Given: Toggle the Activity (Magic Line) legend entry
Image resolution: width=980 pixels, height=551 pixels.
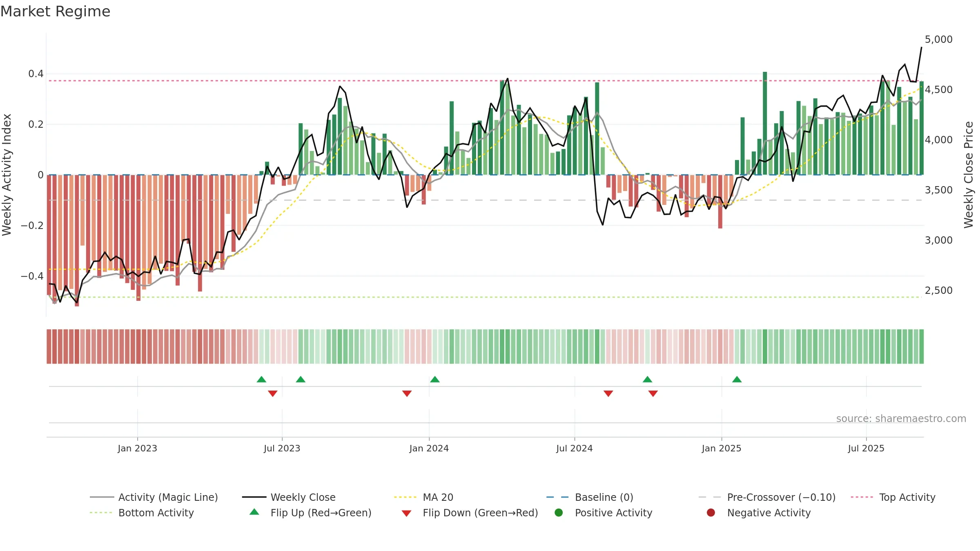Looking at the screenshot, I should tap(154, 497).
